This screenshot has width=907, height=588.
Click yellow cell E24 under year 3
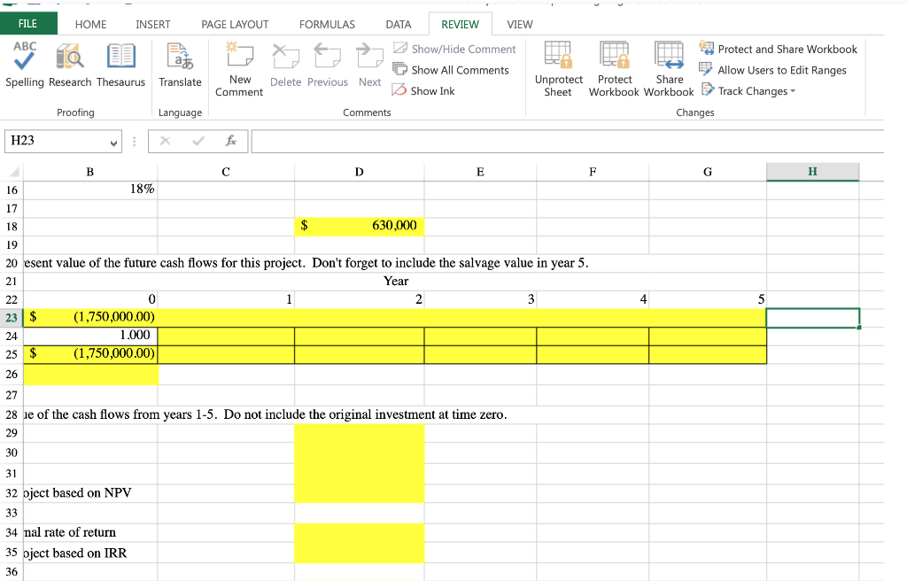point(480,337)
